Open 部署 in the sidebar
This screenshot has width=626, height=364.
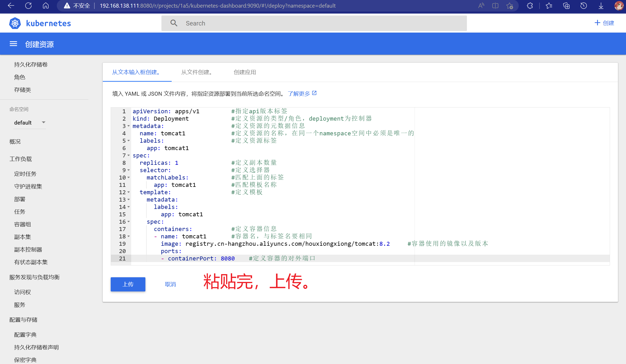click(20, 199)
